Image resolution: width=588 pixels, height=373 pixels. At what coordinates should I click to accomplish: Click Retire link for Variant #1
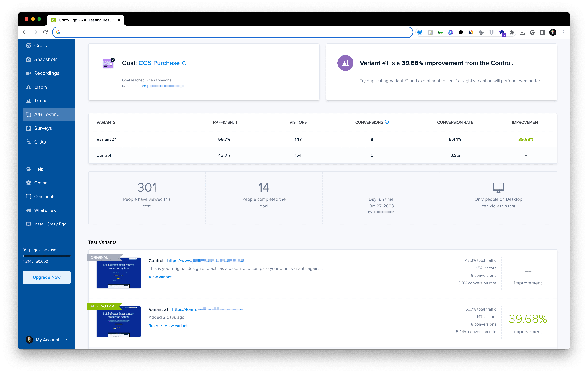154,326
